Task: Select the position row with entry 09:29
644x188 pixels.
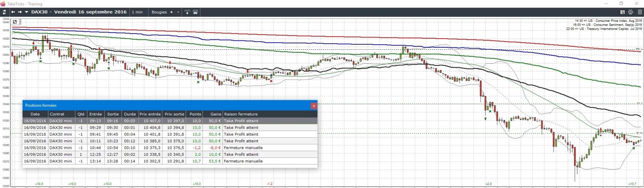Action: click(x=170, y=128)
